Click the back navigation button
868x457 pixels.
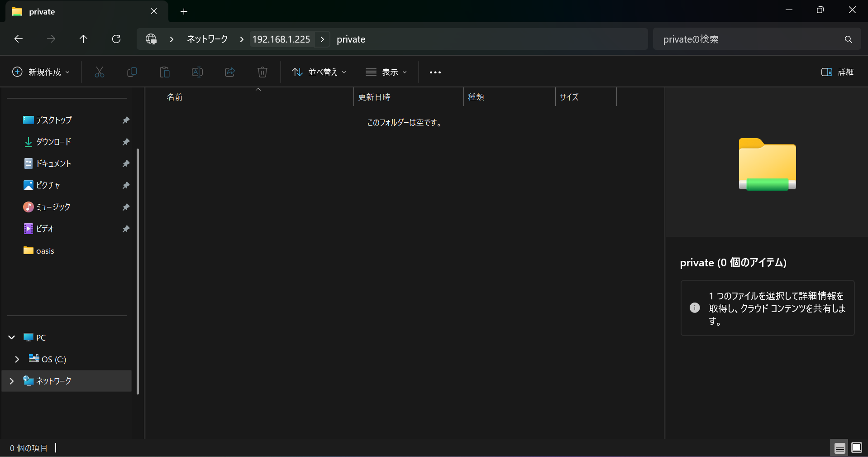click(18, 39)
